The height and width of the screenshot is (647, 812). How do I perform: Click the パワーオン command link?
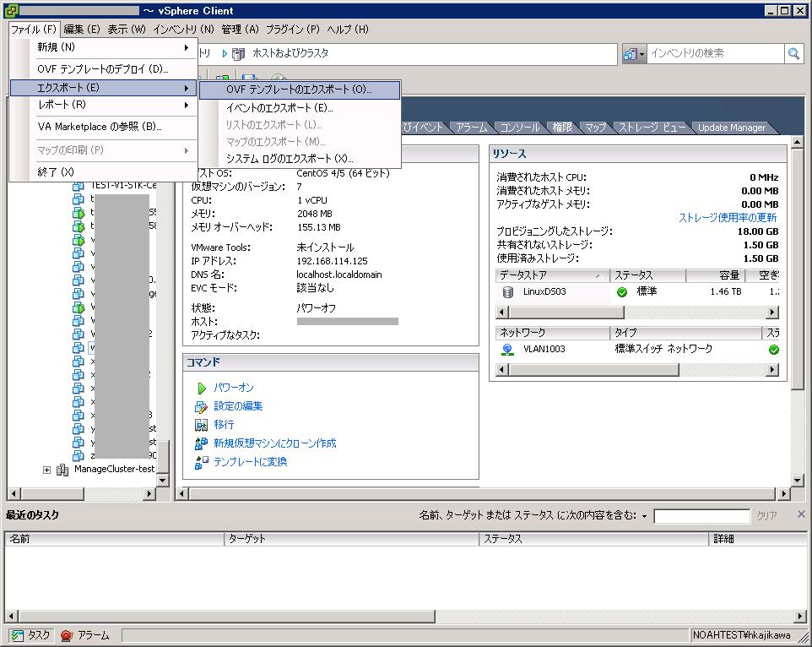click(234, 388)
